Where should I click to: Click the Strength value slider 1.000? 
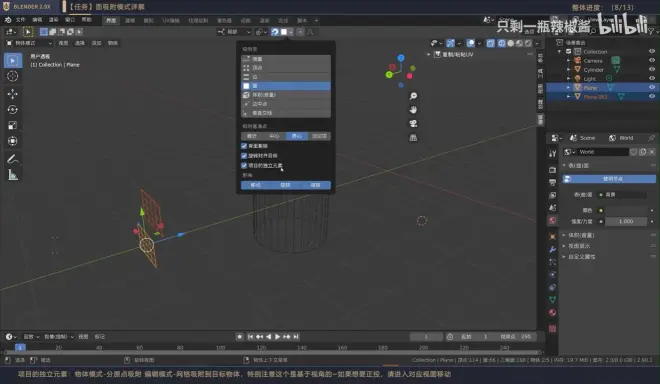click(x=626, y=221)
